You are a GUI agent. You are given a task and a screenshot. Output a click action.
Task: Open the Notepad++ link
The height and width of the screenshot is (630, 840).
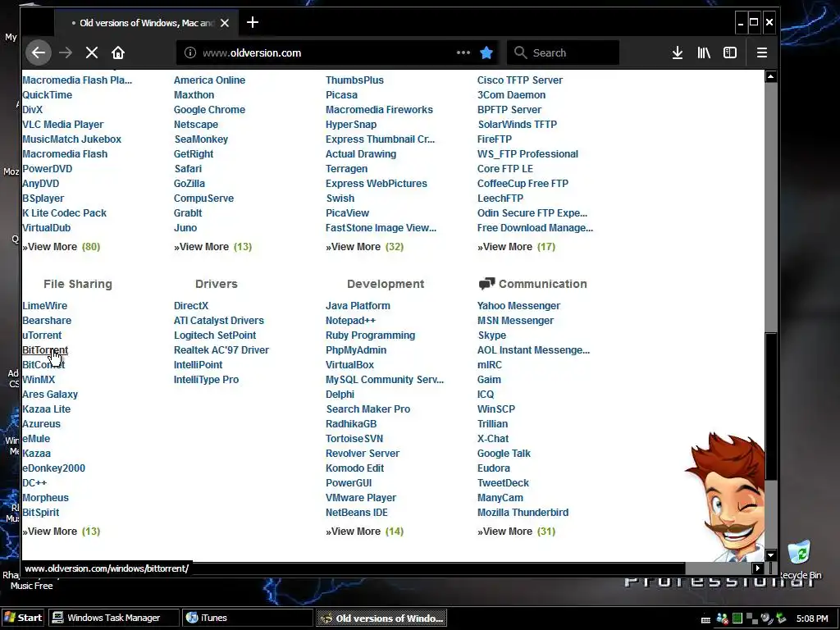[350, 321]
